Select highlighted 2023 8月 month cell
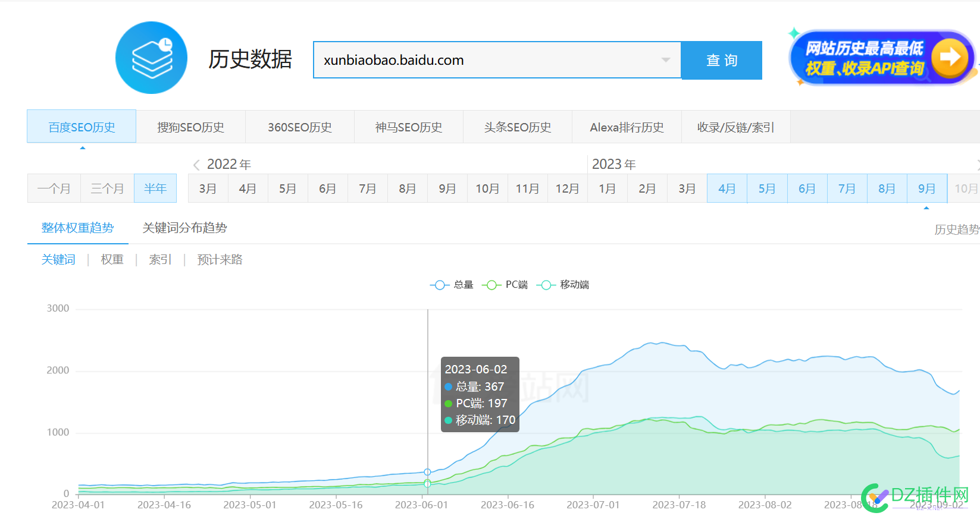The image size is (980, 522). (887, 188)
